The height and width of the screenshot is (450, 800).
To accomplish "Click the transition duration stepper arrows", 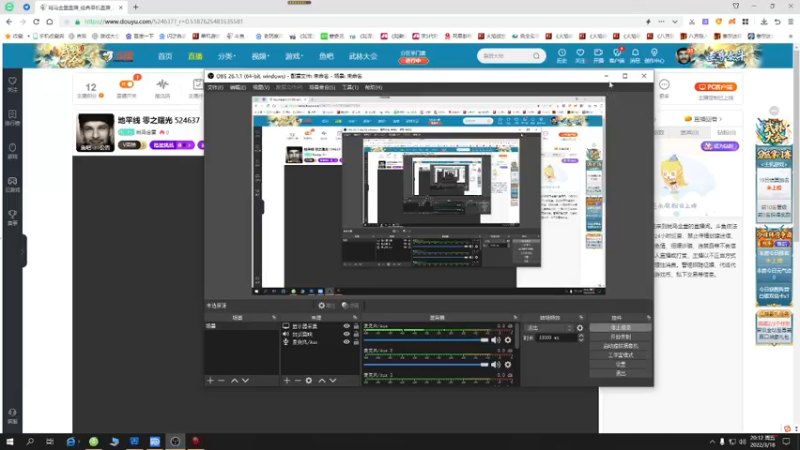I will [581, 338].
